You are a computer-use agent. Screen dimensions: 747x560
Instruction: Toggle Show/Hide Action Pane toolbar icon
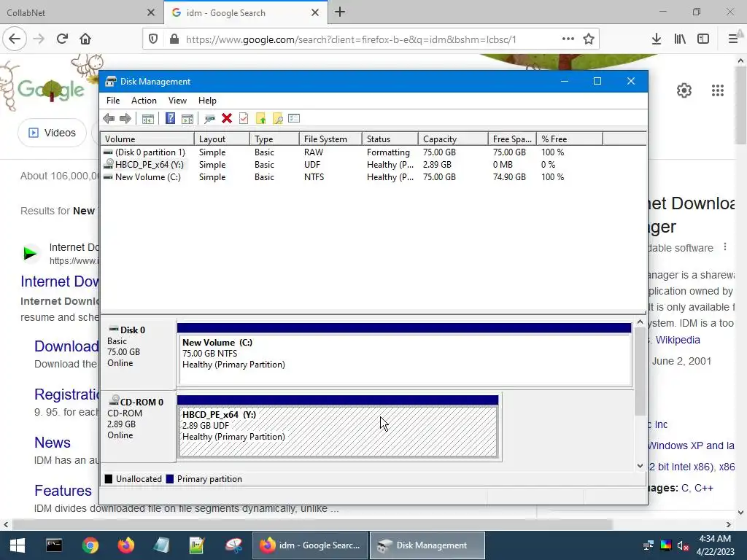[x=187, y=119]
